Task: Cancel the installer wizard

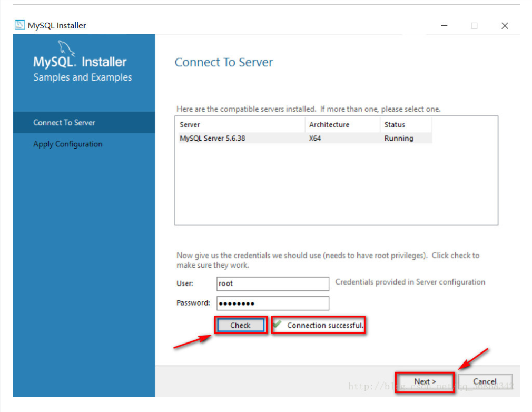Action: point(485,382)
